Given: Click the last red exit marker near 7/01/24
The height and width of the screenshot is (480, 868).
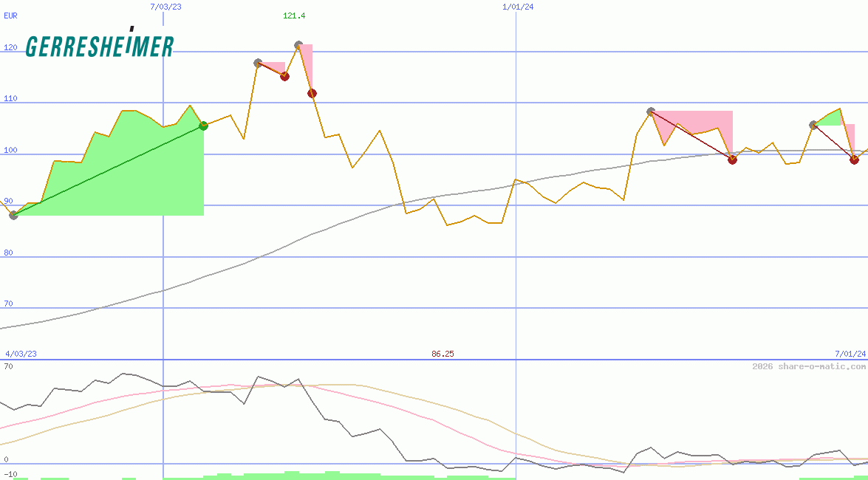Looking at the screenshot, I should tap(854, 160).
